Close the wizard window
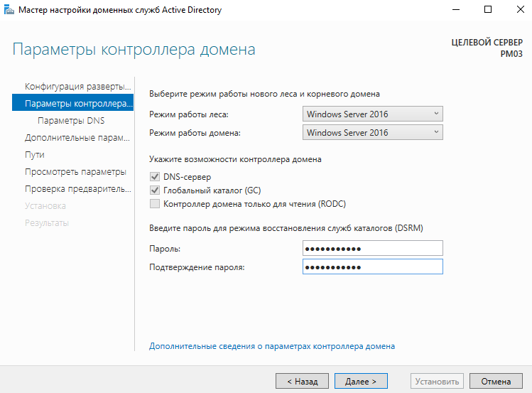Viewport: 532px width, 393px height. point(521,9)
